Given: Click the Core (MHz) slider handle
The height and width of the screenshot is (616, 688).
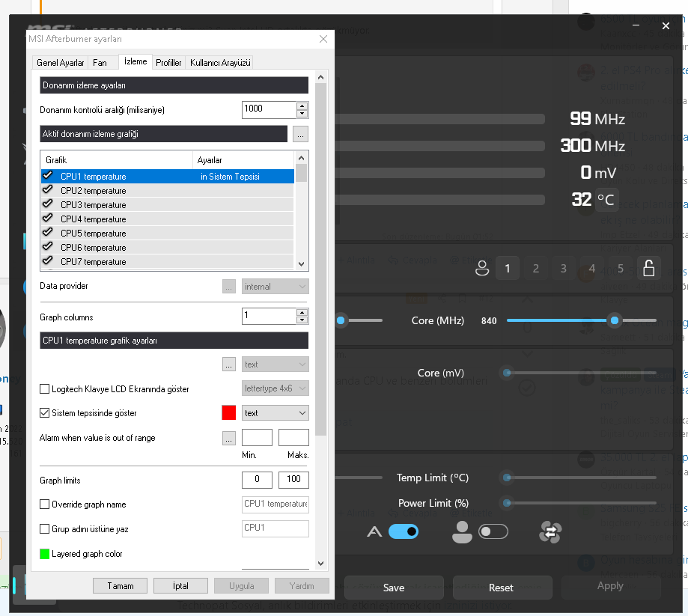Looking at the screenshot, I should 615,320.
